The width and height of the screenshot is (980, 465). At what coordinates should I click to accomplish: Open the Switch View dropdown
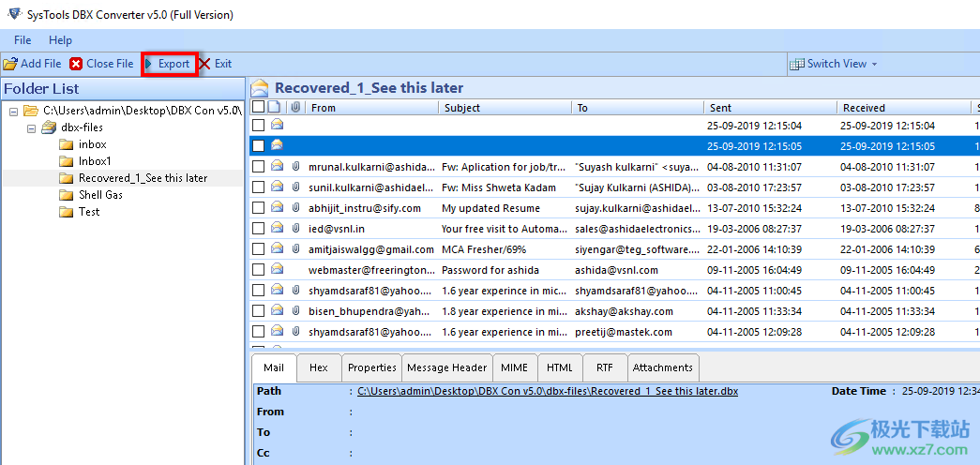(x=834, y=64)
